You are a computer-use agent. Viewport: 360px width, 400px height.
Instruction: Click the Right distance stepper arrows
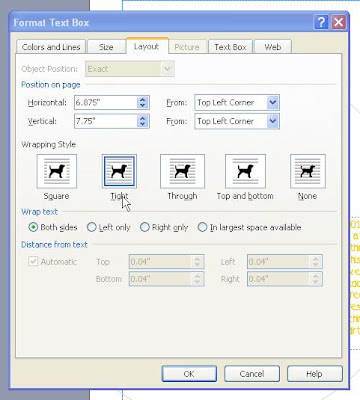(315, 279)
